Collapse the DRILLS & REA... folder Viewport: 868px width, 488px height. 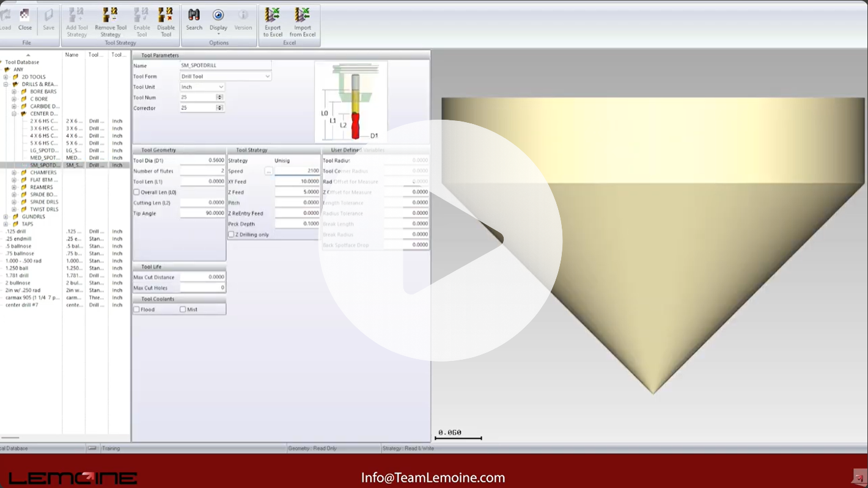click(6, 84)
